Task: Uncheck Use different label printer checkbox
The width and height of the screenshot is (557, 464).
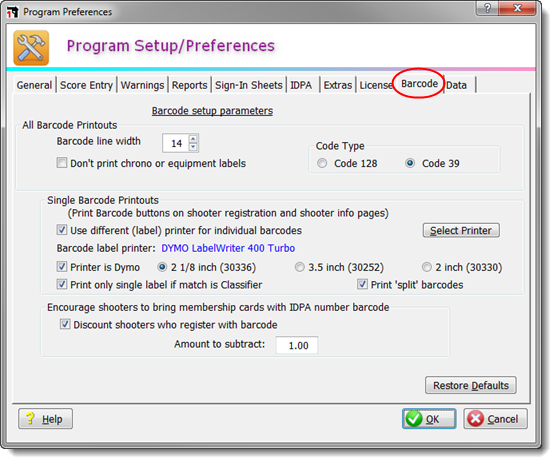Action: (x=62, y=230)
